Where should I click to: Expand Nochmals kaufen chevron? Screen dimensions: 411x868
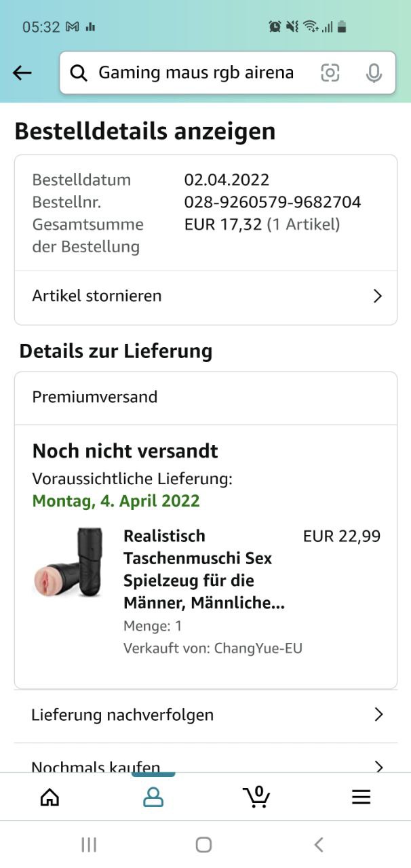(x=378, y=766)
